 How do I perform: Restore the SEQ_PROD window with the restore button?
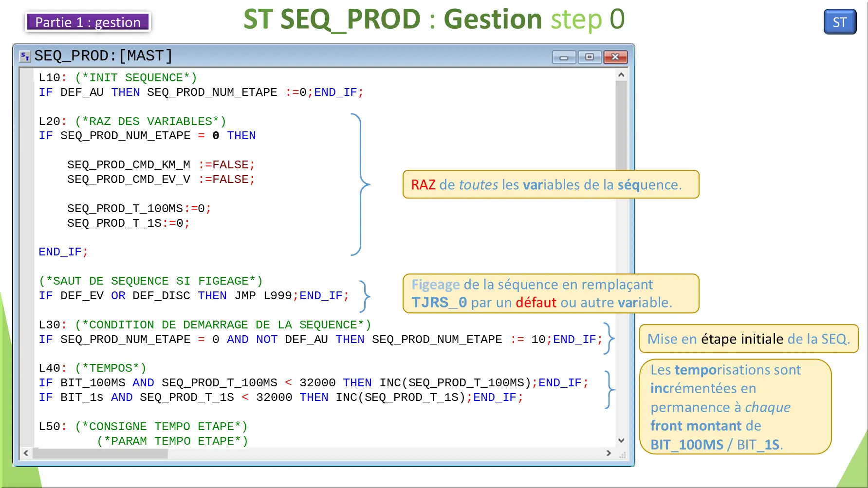(x=590, y=57)
